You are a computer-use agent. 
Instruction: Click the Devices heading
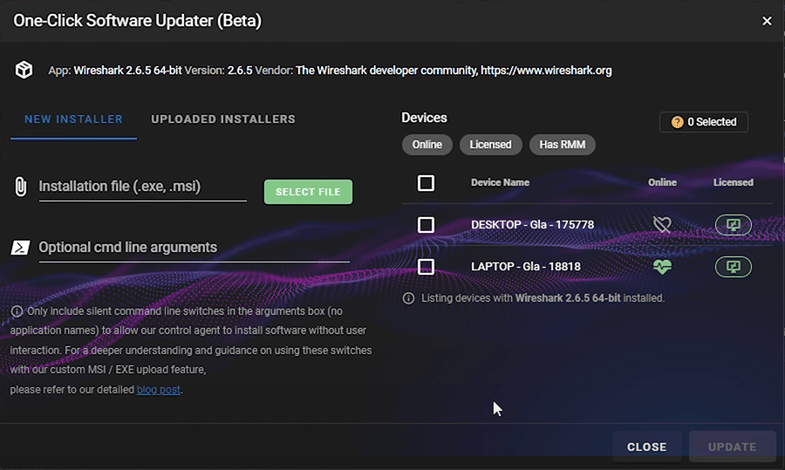click(424, 118)
